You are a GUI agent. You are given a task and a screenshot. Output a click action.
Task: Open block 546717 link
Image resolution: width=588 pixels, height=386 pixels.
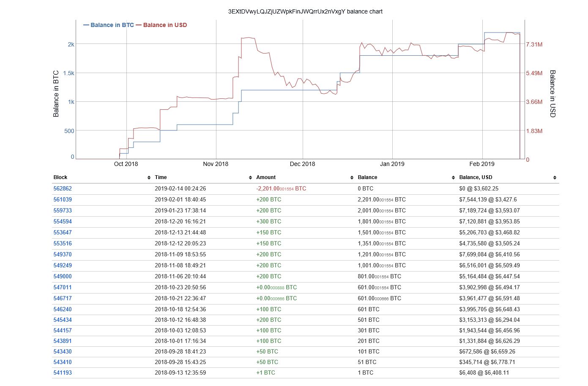63,298
